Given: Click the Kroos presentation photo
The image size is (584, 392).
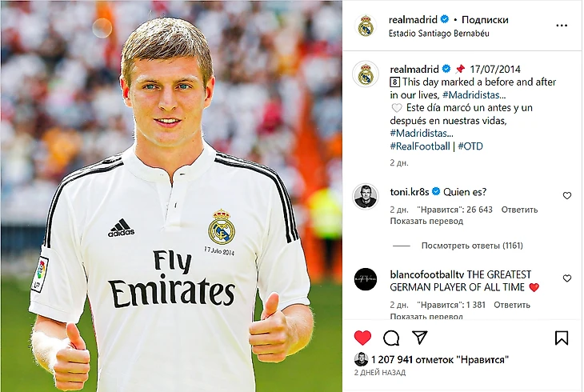Looking at the screenshot, I should tap(171, 196).
